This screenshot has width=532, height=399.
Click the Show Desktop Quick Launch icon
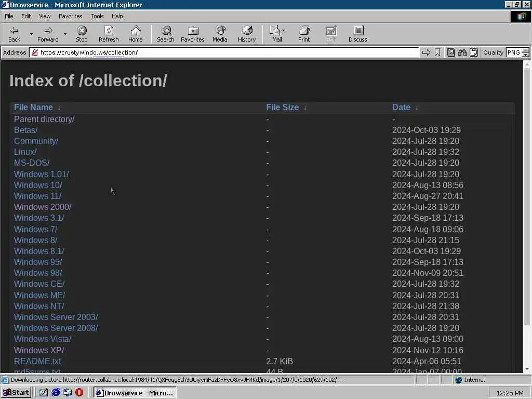[68, 393]
